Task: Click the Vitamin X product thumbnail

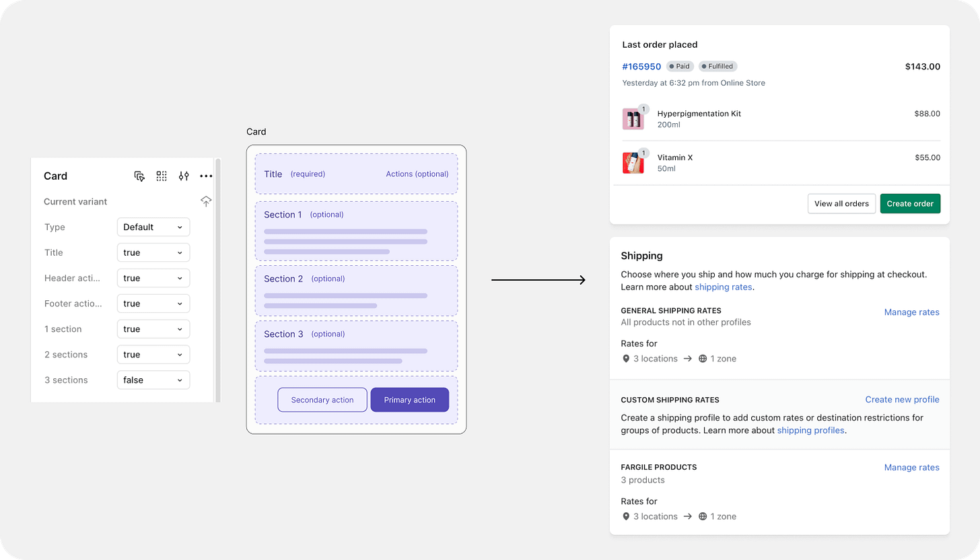Action: (633, 163)
